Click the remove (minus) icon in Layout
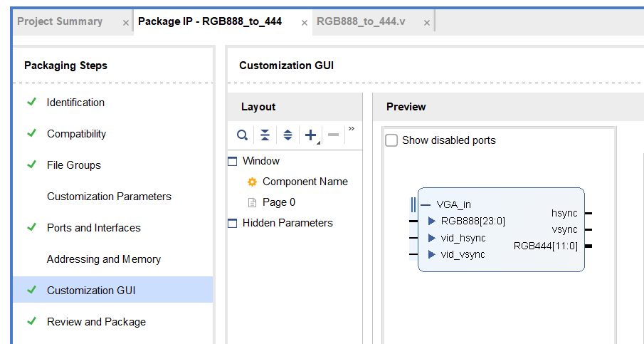Screen dimensions: 644x344 click(x=334, y=135)
